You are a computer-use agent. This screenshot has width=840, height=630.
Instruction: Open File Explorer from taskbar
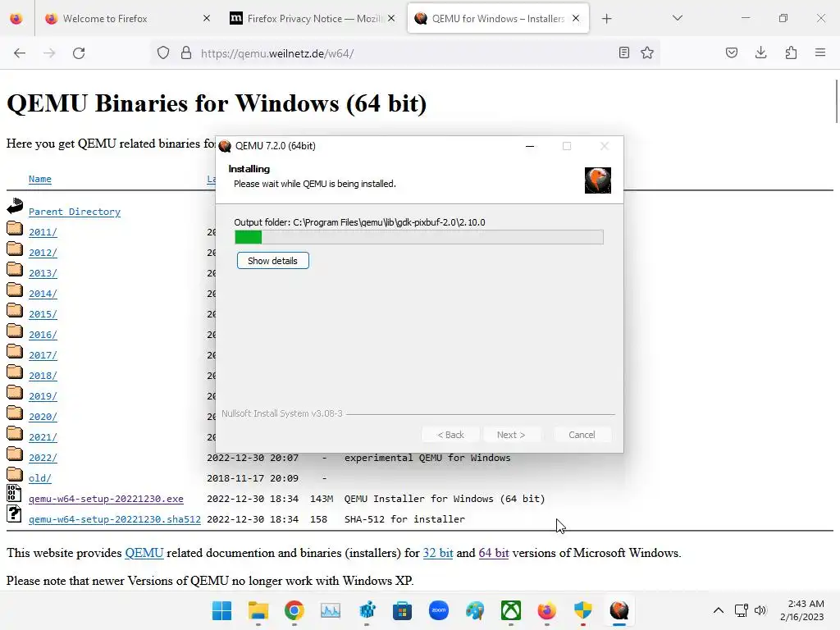258,610
